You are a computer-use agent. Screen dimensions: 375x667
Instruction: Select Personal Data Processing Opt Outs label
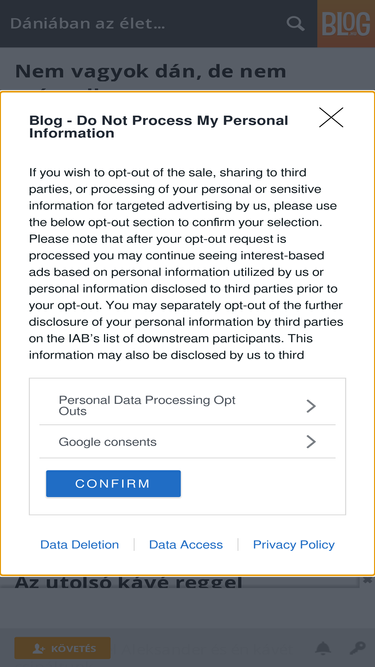pyautogui.click(x=147, y=405)
